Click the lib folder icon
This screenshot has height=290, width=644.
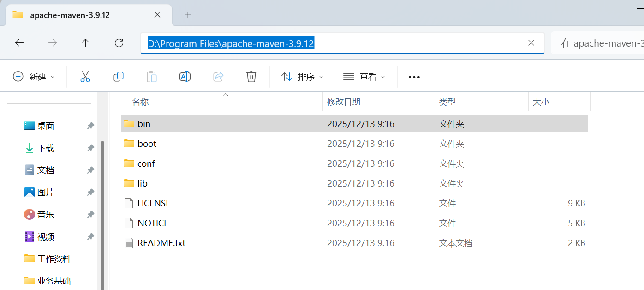pos(129,183)
